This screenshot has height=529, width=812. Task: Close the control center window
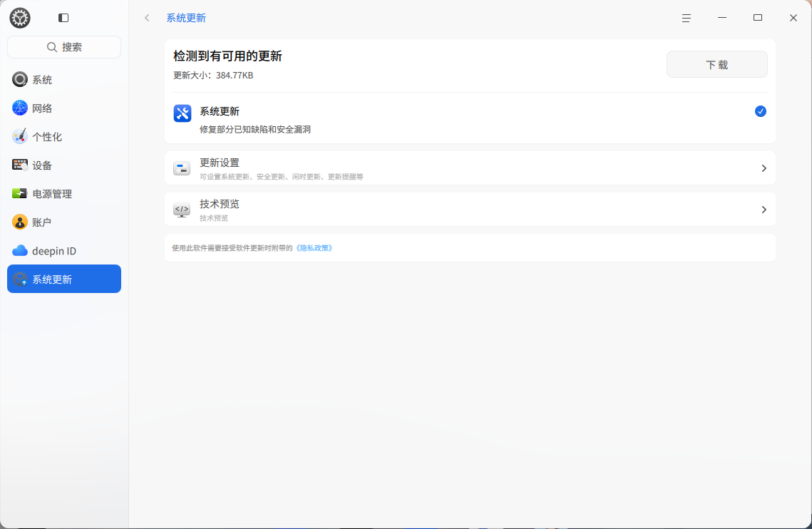(x=793, y=18)
